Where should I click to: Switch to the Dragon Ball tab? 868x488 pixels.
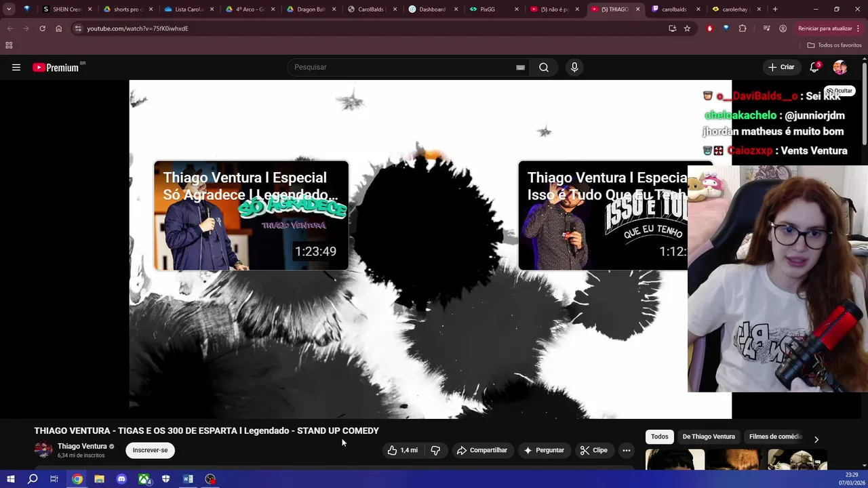(310, 9)
